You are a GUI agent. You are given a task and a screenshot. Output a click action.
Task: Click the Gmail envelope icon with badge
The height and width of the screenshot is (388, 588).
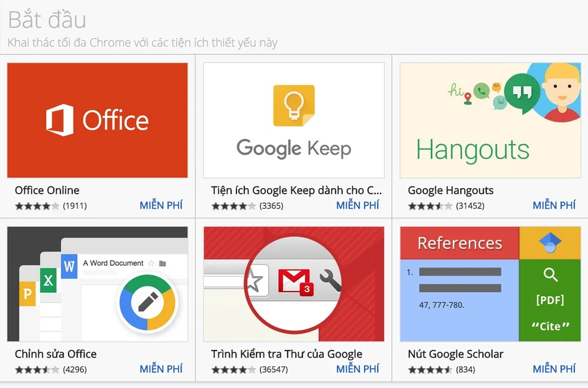point(294,280)
